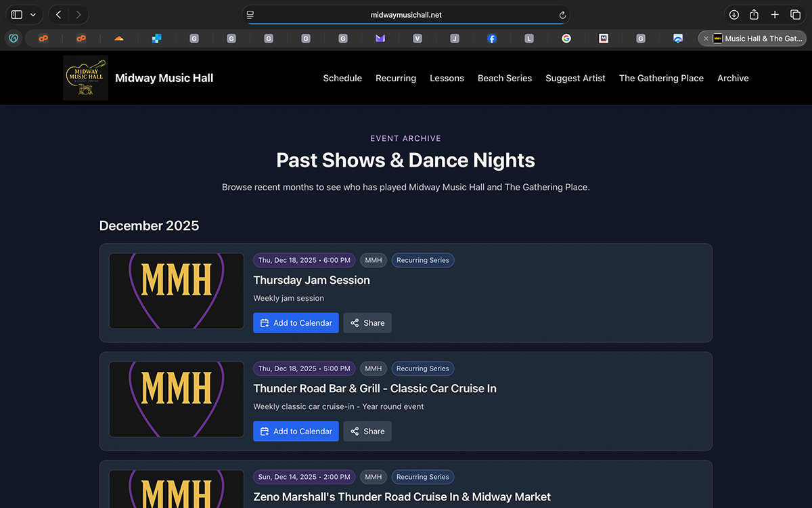Open the Thursday Jam Session event title
This screenshot has height=508, width=812.
tap(311, 280)
